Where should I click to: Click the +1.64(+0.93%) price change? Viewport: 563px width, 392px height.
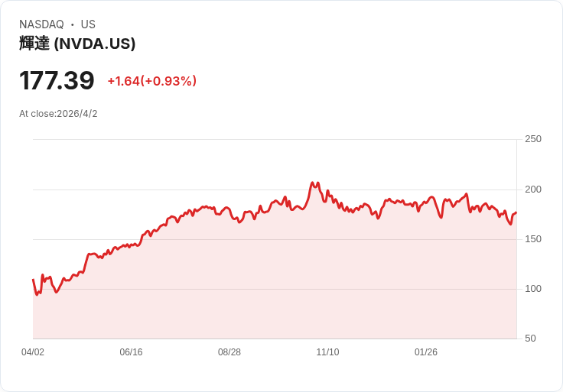[x=151, y=81]
